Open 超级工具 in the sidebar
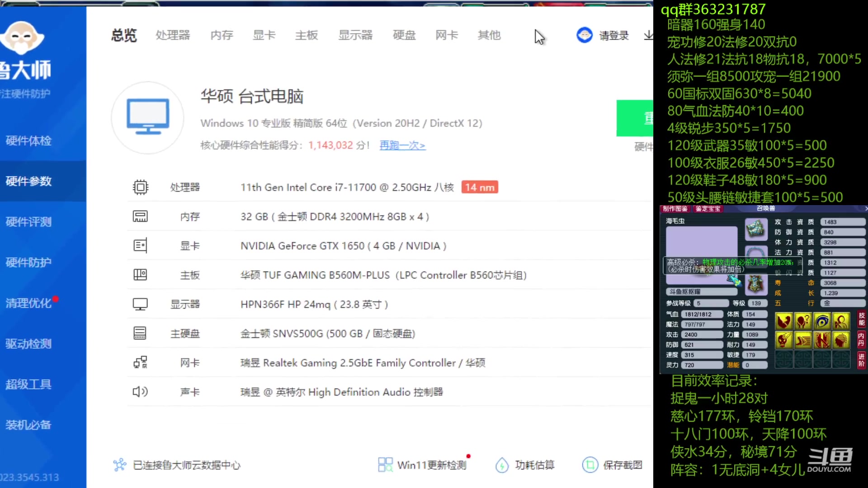The image size is (868, 488). 28,385
